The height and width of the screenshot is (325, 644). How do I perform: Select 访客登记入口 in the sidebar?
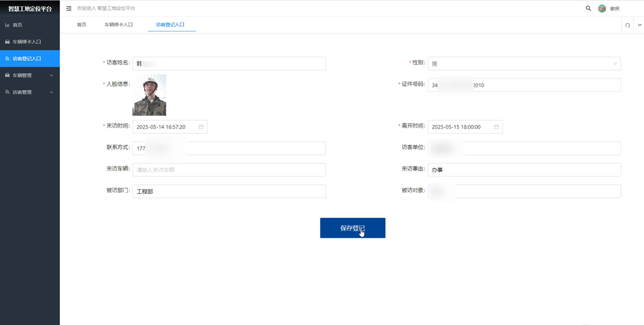(x=30, y=58)
